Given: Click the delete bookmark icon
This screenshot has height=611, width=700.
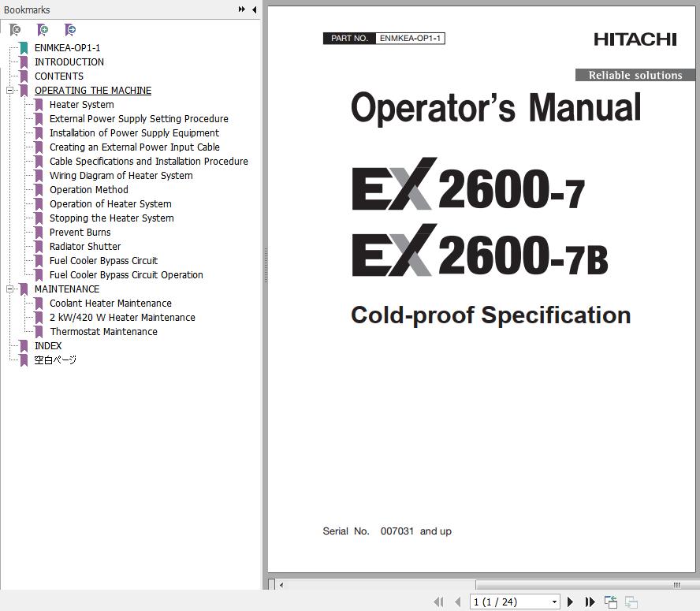Looking at the screenshot, I should pyautogui.click(x=15, y=30).
